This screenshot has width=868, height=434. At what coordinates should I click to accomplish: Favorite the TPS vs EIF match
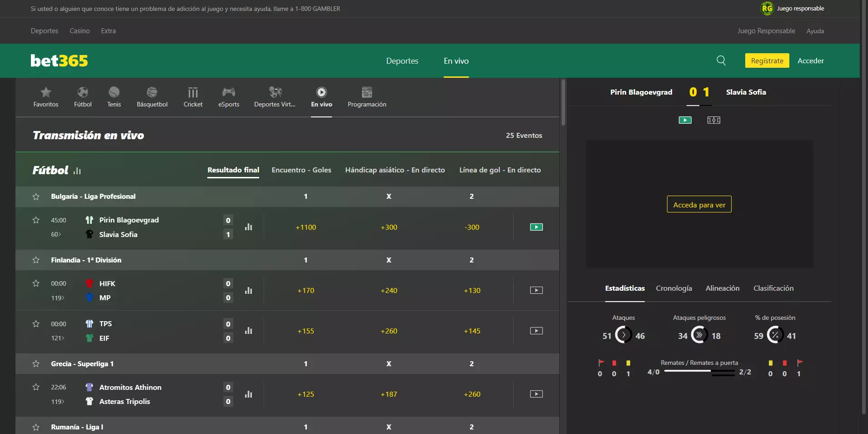click(36, 324)
